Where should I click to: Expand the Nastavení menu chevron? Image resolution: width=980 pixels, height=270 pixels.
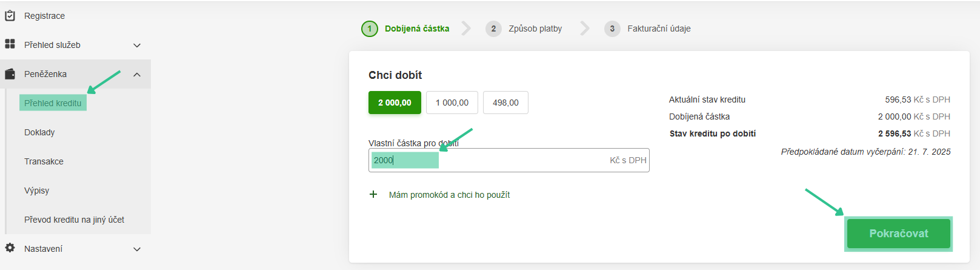coord(137,249)
